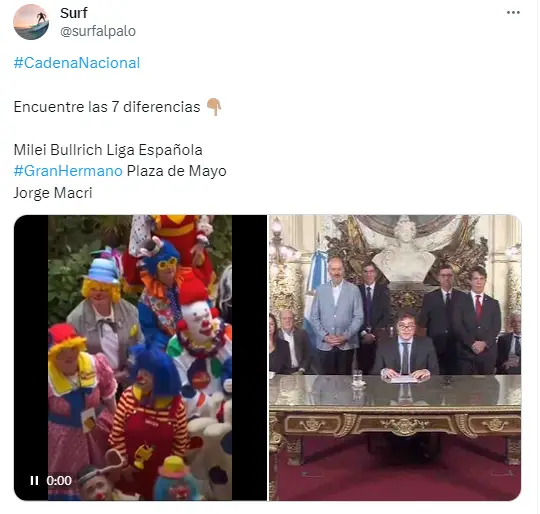Click the 'Plaza de Mayo' text
540x514 pixels.
177,171
